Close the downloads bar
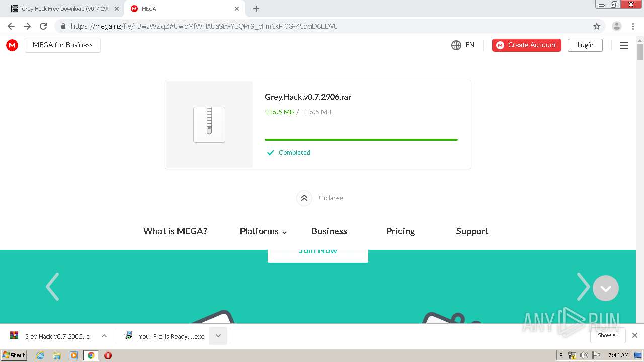The width and height of the screenshot is (644, 362). click(635, 335)
